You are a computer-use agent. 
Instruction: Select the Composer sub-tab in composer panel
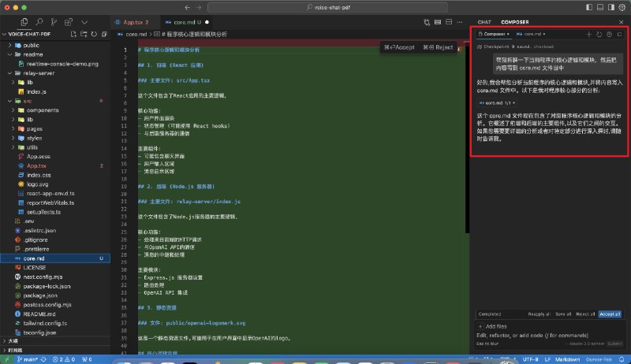coord(494,34)
